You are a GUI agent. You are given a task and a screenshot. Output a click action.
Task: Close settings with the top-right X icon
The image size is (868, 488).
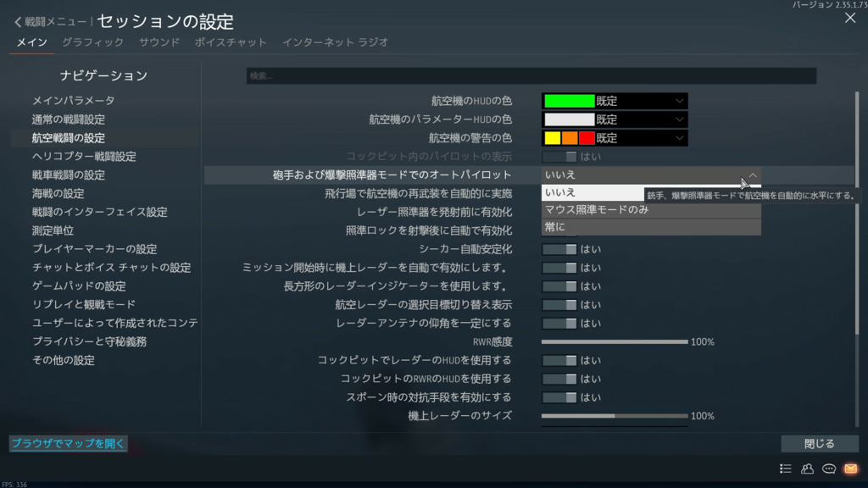click(850, 18)
